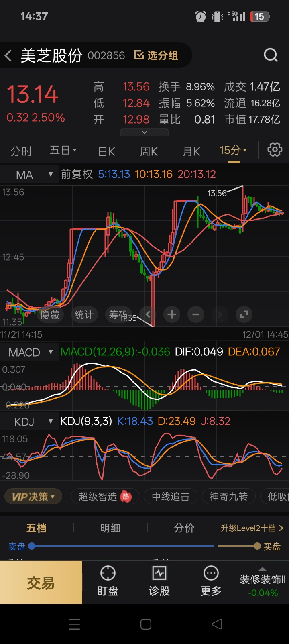Open the KDJ indicator dropdown

29,422
